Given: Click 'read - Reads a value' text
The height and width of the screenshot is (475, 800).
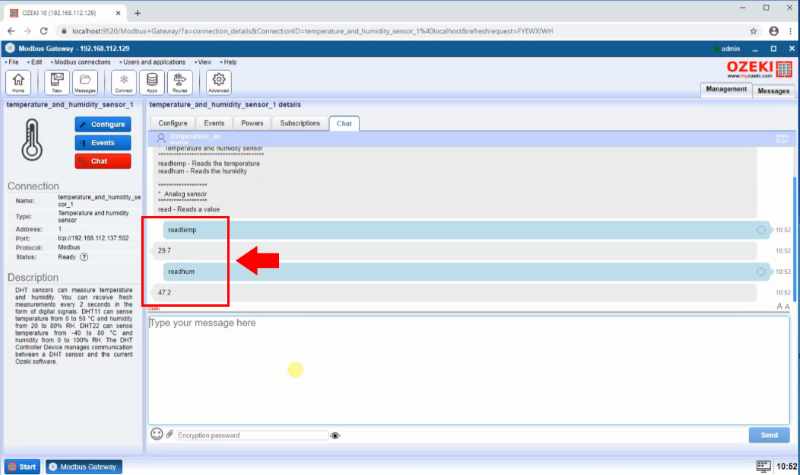Looking at the screenshot, I should (x=189, y=210).
